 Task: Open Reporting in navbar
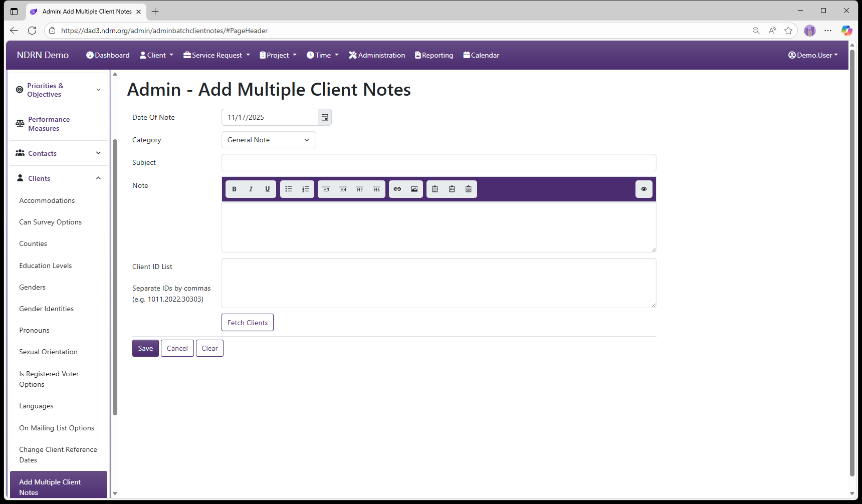434,55
